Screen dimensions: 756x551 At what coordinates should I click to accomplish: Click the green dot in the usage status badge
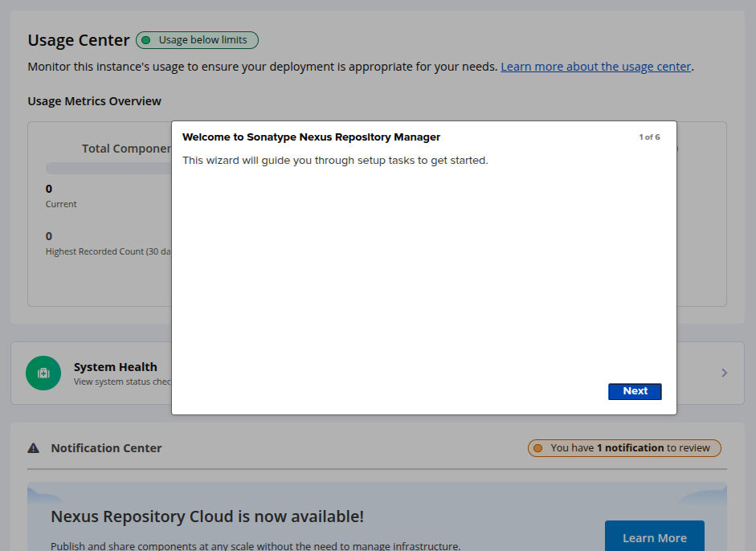(x=146, y=40)
